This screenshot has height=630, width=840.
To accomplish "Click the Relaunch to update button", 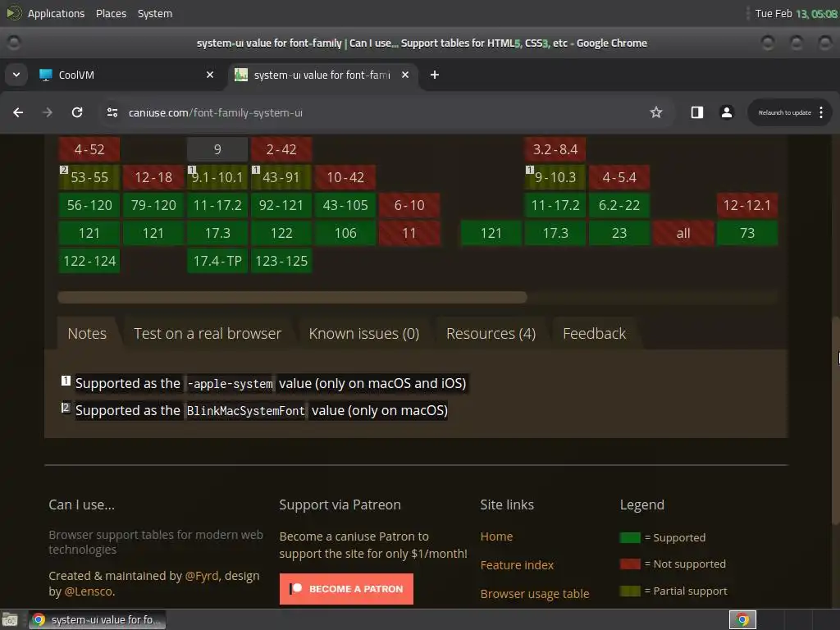I will tap(785, 112).
